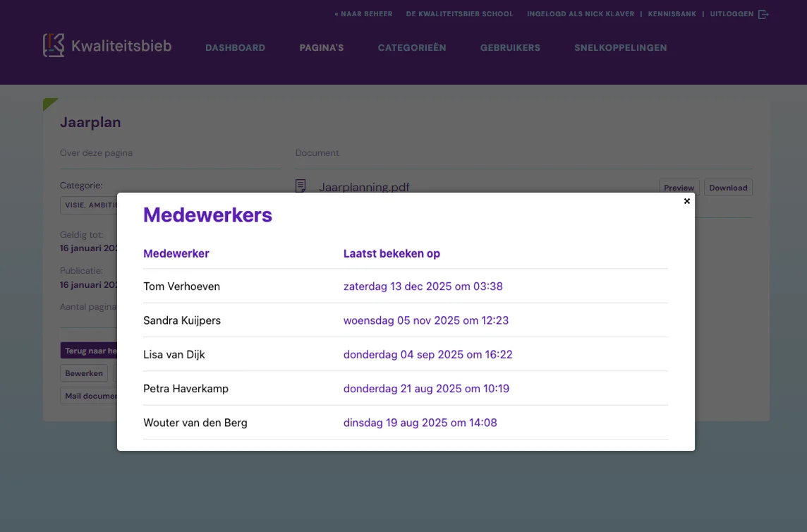Click the Mail document button
Image resolution: width=807 pixels, height=532 pixels.
tap(89, 396)
